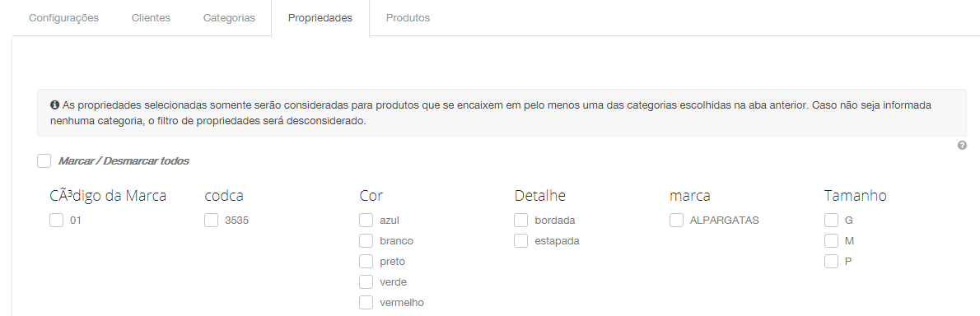Select the vermelho color checkbox
The image size is (980, 316).
pos(366,303)
